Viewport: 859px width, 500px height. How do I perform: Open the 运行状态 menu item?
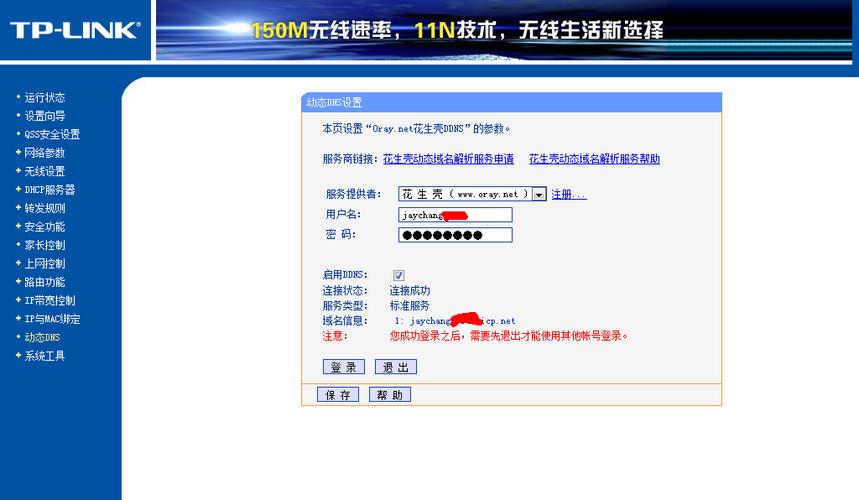[44, 97]
